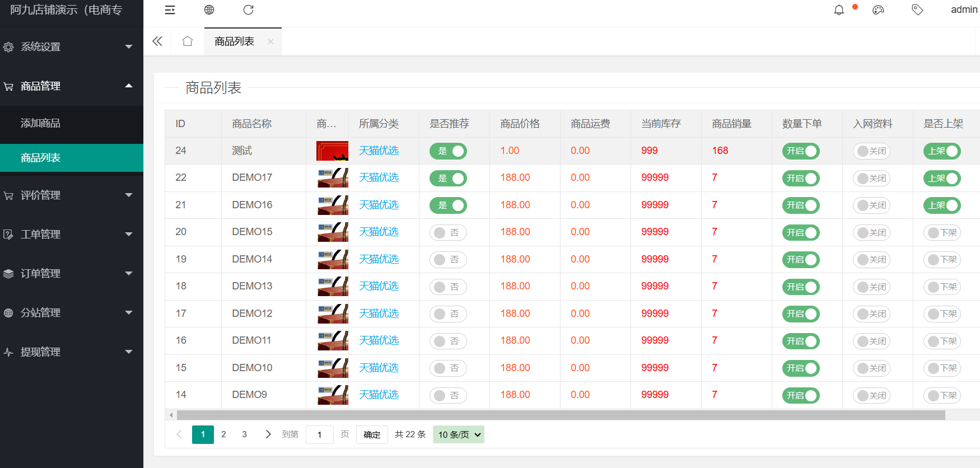980x468 pixels.
Task: Toggle shelf status switch for DEMO15
Action: click(x=942, y=233)
